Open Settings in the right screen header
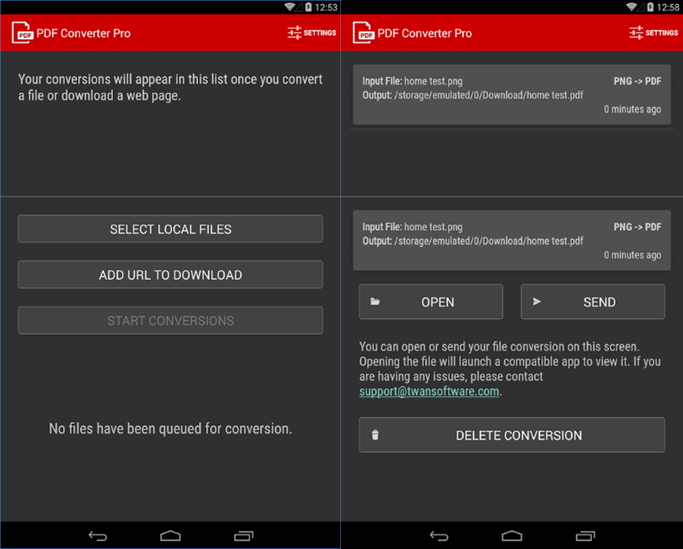The width and height of the screenshot is (683, 549). (653, 33)
